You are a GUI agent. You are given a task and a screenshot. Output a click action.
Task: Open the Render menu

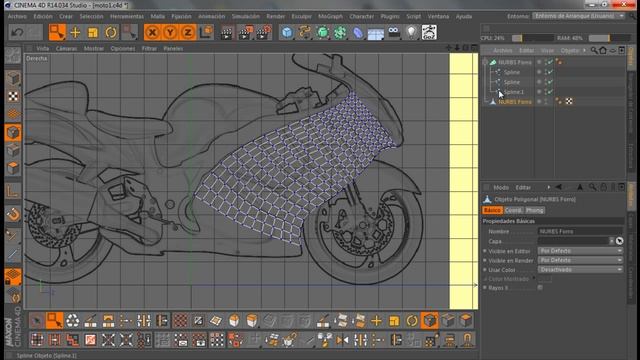pyautogui.click(x=276, y=16)
